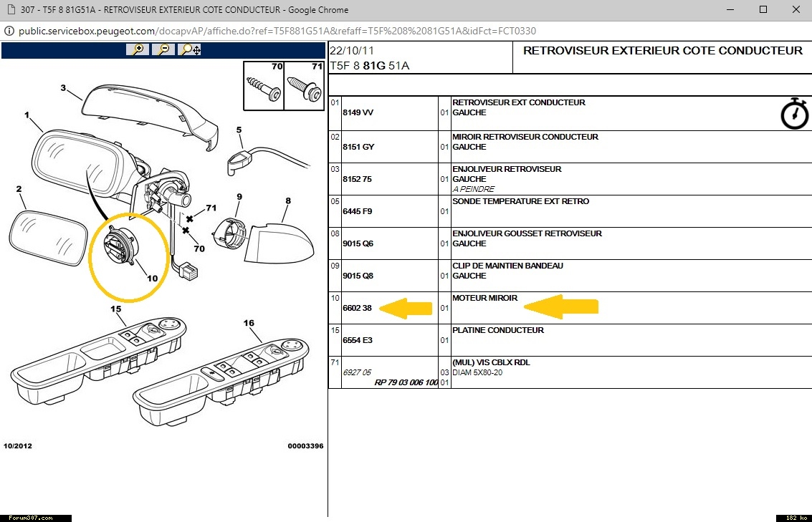Click ENJOLIVEUR GOUSSET RETROVISEUR description
Viewport: 812px width, 522px height.
tap(527, 233)
